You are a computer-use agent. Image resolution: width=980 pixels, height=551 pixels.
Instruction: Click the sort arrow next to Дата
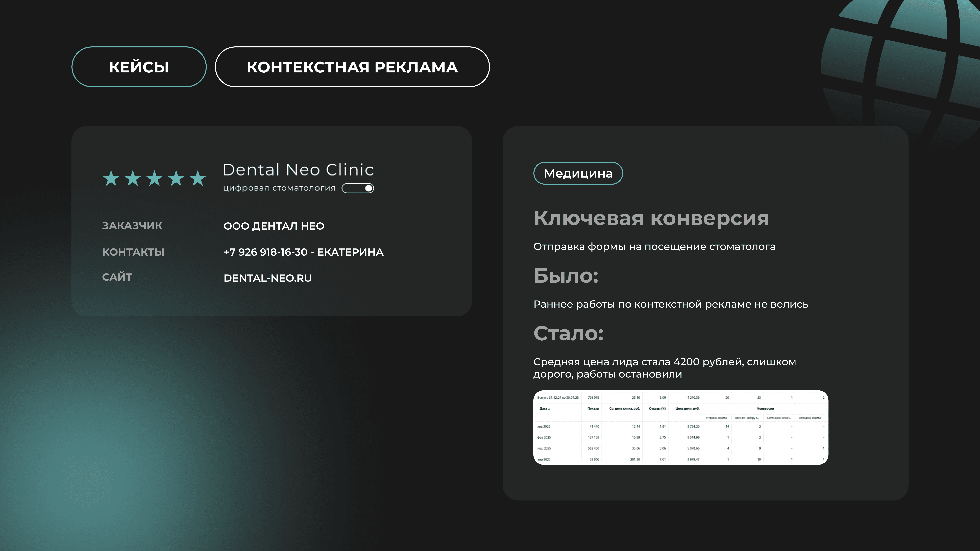549,409
